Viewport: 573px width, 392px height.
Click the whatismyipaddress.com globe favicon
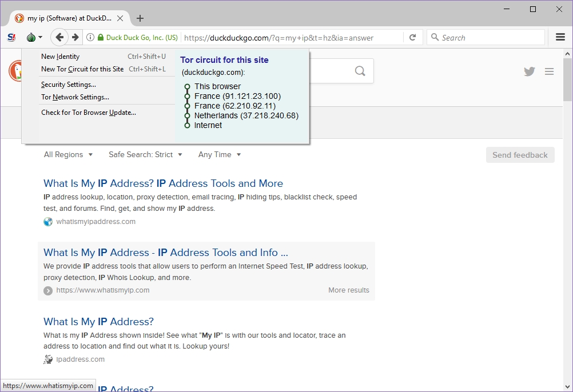coord(48,222)
